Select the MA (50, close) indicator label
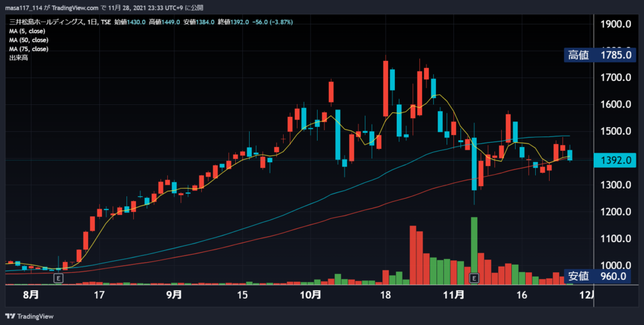The width and height of the screenshot is (644, 325). (29, 40)
